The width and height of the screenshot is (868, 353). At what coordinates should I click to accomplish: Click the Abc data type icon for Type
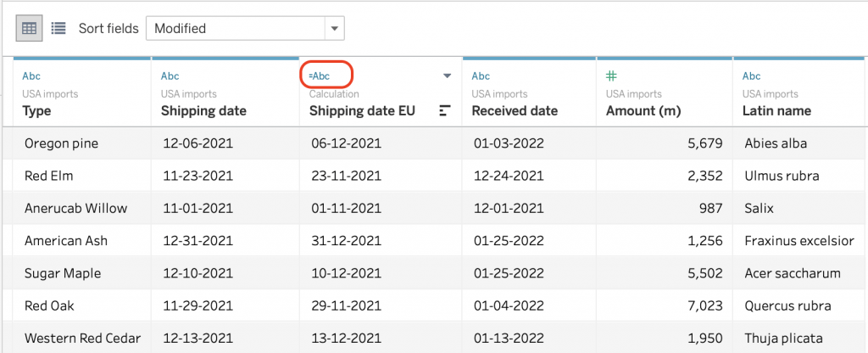click(x=31, y=76)
